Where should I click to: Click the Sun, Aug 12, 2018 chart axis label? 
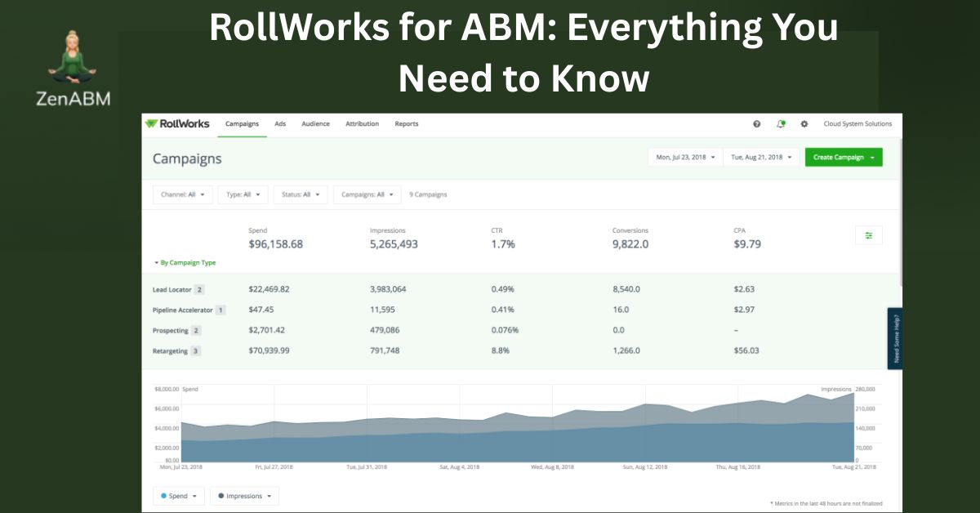coord(645,468)
